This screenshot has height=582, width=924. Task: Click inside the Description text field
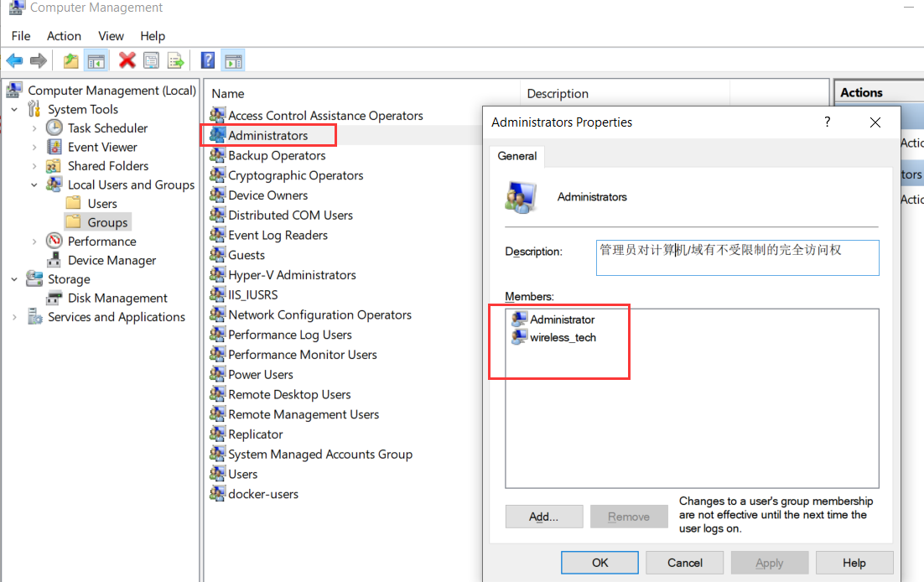(x=737, y=257)
